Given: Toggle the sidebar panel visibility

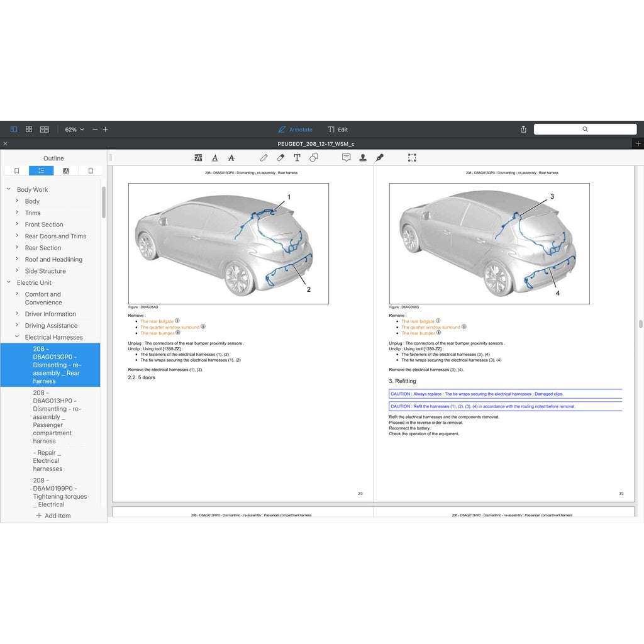Looking at the screenshot, I should tap(13, 128).
